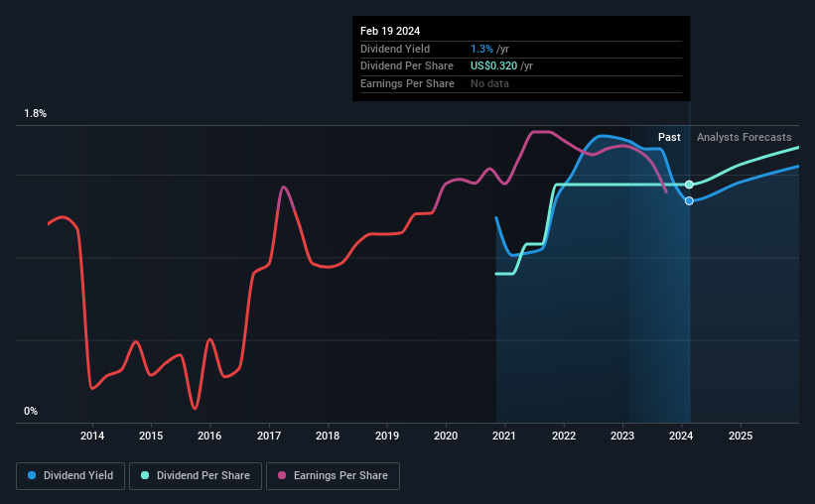The height and width of the screenshot is (504, 815).
Task: Click the 2016 x-axis year label
Action: click(209, 436)
